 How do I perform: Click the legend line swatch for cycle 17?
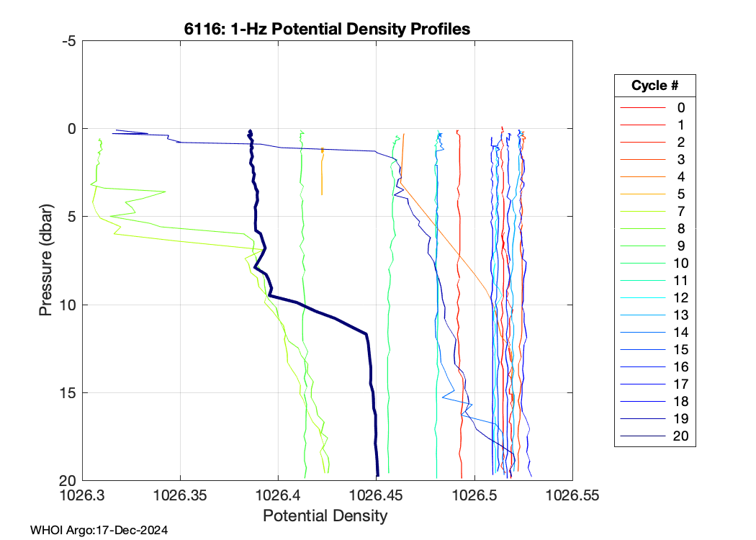pyautogui.click(x=643, y=384)
